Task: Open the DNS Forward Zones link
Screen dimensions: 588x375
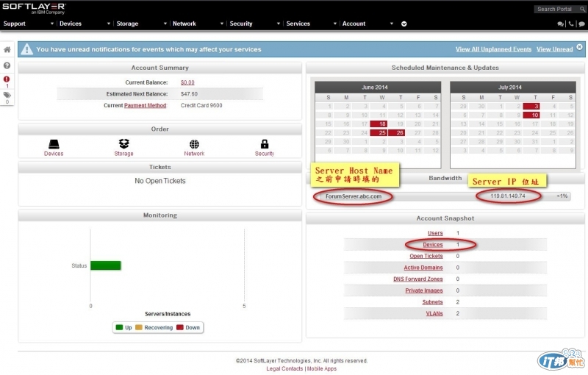Action: click(x=417, y=279)
